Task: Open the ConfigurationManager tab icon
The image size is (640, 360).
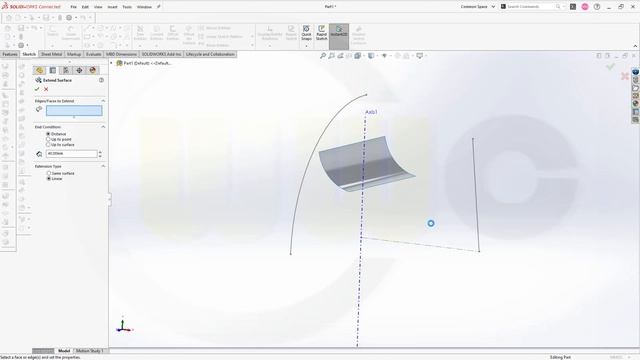Action: tap(66, 70)
